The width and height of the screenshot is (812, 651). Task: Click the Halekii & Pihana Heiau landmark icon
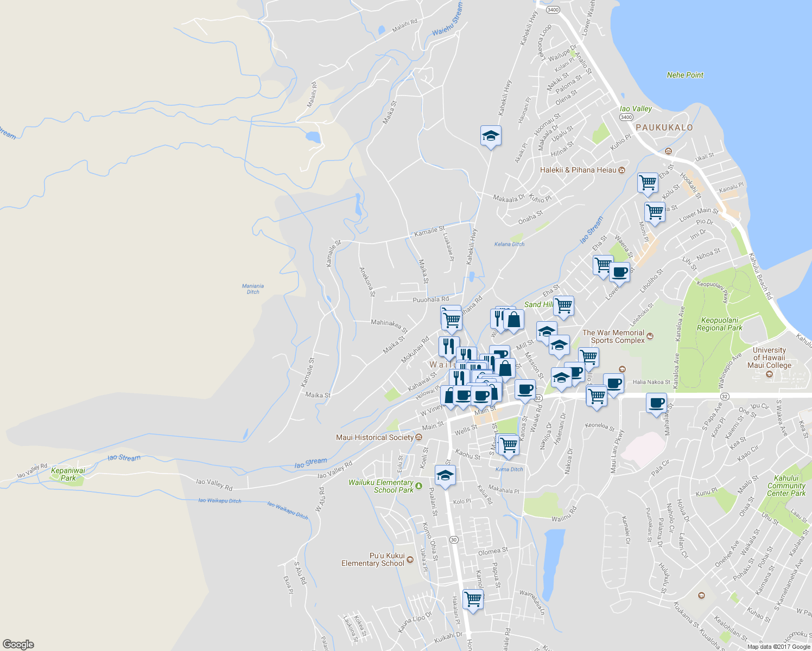(x=621, y=170)
